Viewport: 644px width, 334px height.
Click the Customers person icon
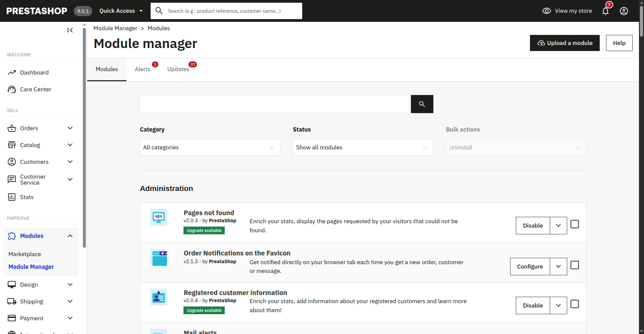[x=12, y=162]
